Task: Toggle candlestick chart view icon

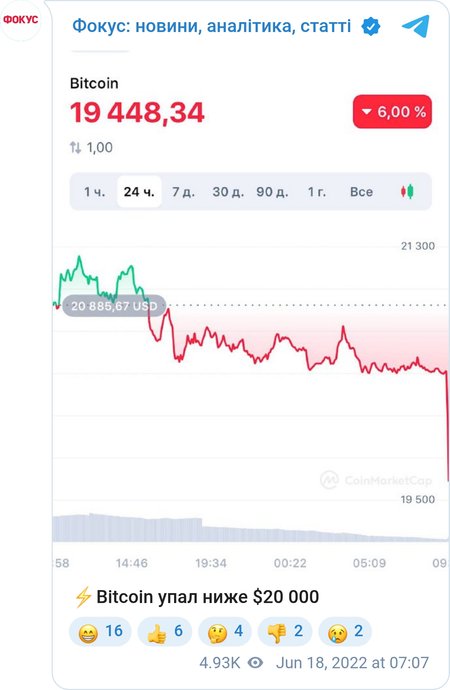Action: [x=407, y=191]
